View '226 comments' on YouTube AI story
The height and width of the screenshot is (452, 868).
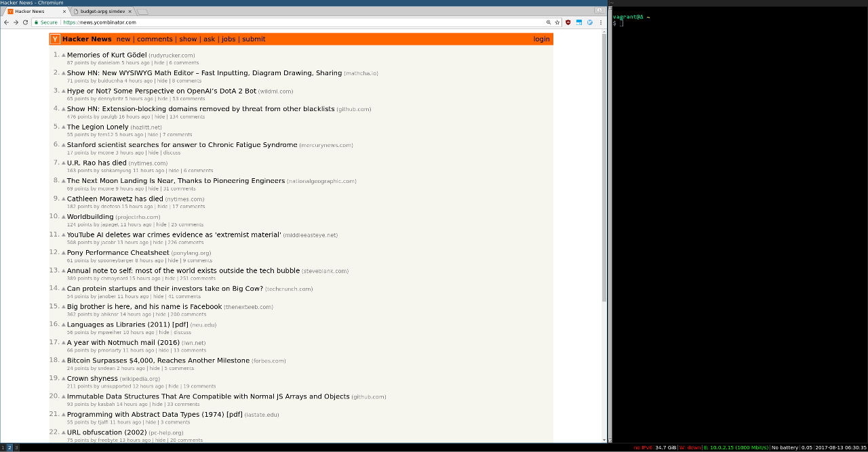[x=186, y=243]
